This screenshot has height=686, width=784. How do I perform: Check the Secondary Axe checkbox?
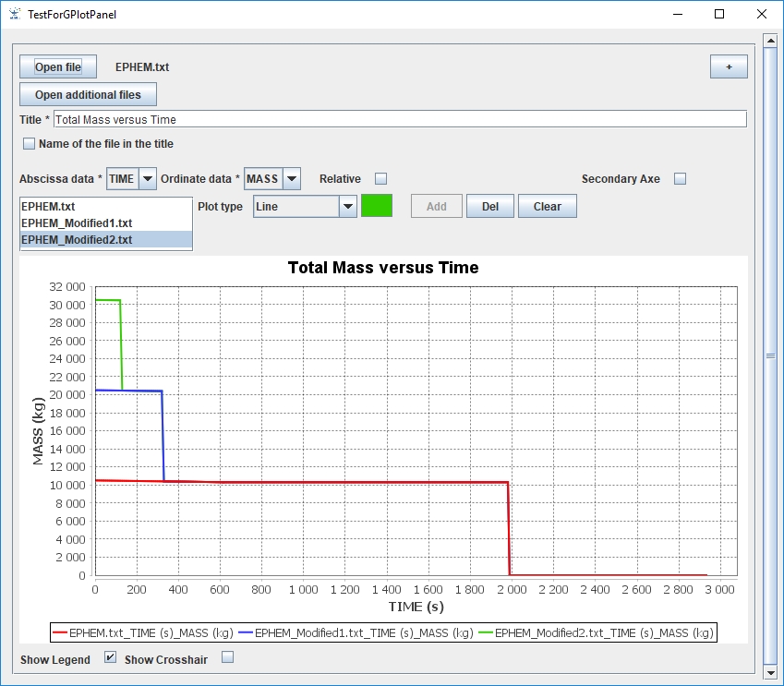click(680, 179)
